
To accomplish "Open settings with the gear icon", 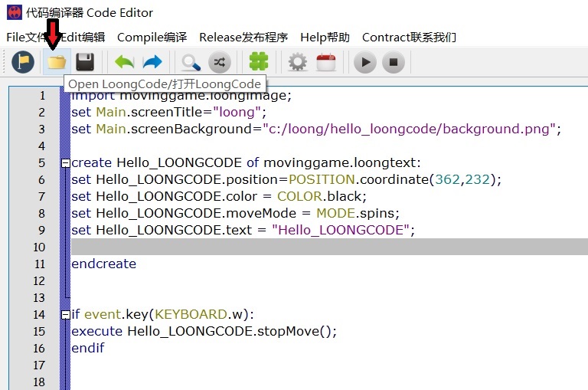I will tap(297, 62).
